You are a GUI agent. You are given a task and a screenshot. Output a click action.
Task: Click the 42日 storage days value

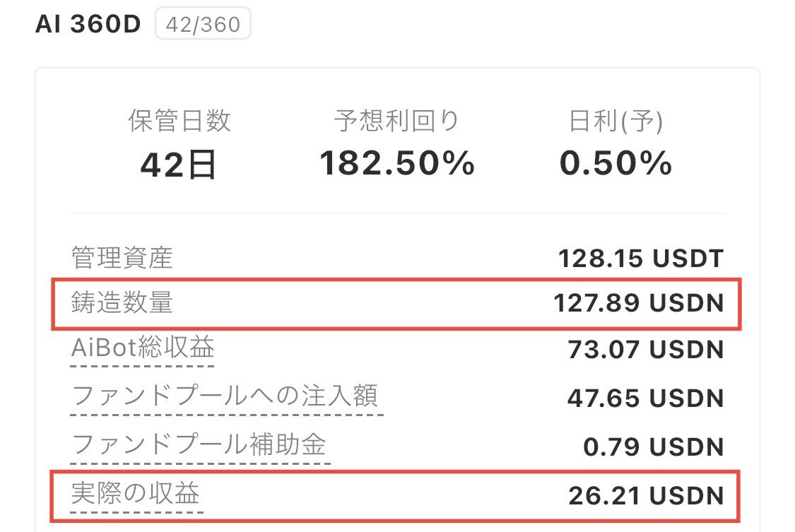(x=179, y=165)
